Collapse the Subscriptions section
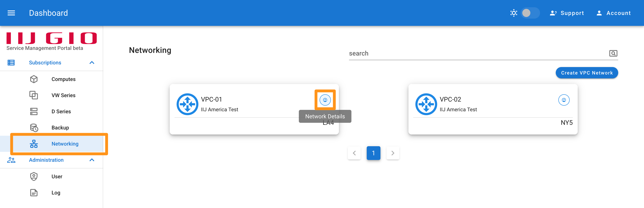 [92, 63]
